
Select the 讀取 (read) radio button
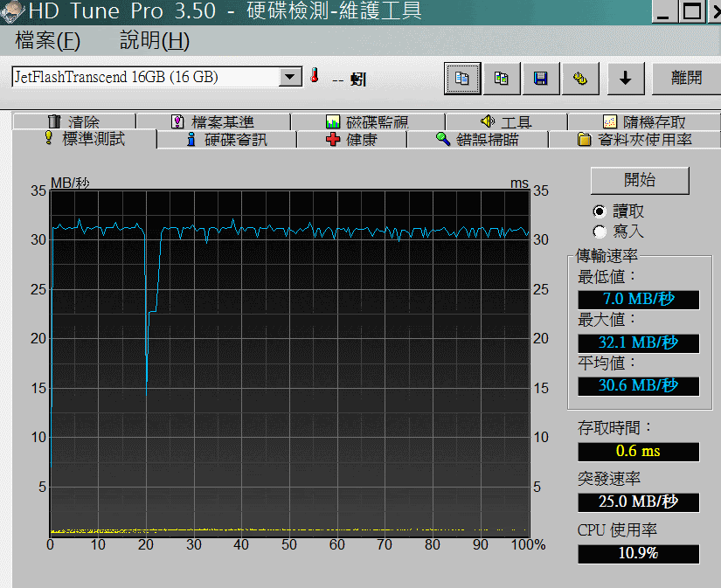[600, 211]
